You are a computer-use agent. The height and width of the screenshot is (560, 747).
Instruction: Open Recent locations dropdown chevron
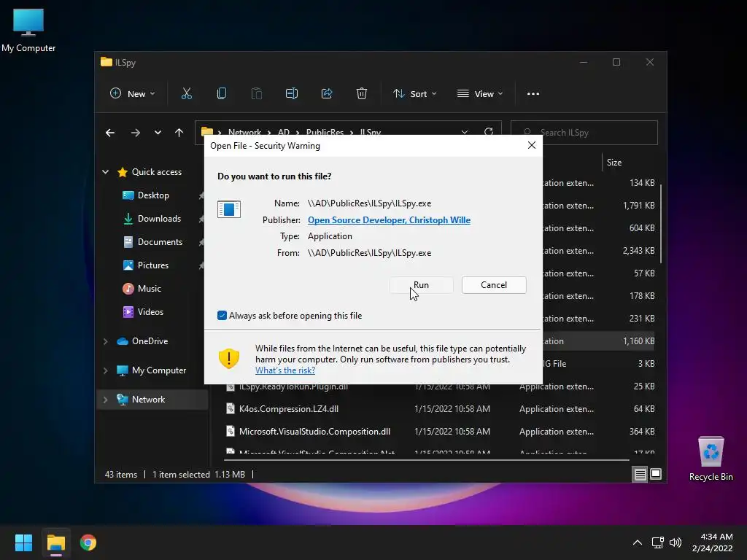[x=158, y=133]
